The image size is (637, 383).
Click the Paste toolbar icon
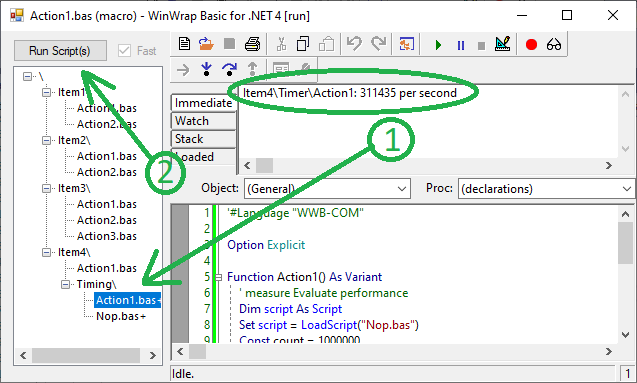326,44
